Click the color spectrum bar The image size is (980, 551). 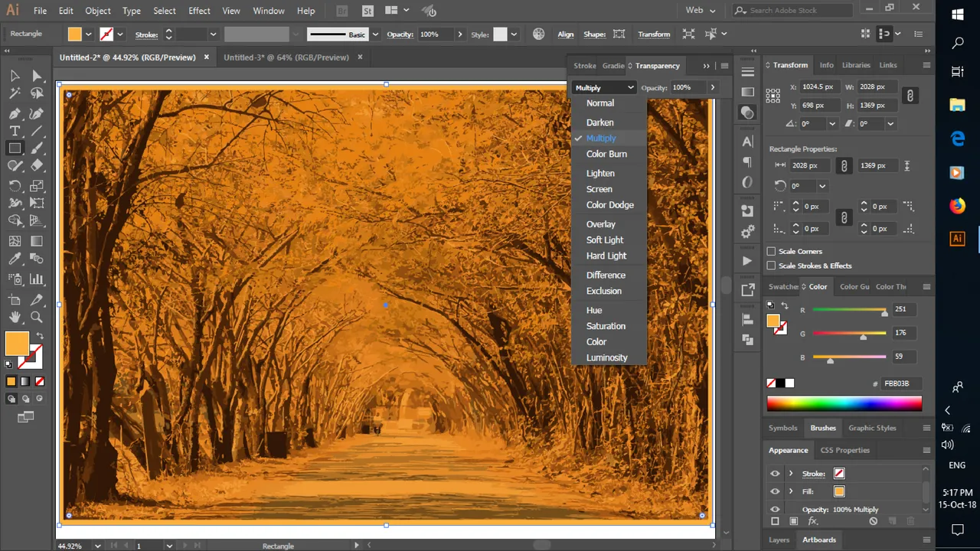click(x=844, y=404)
